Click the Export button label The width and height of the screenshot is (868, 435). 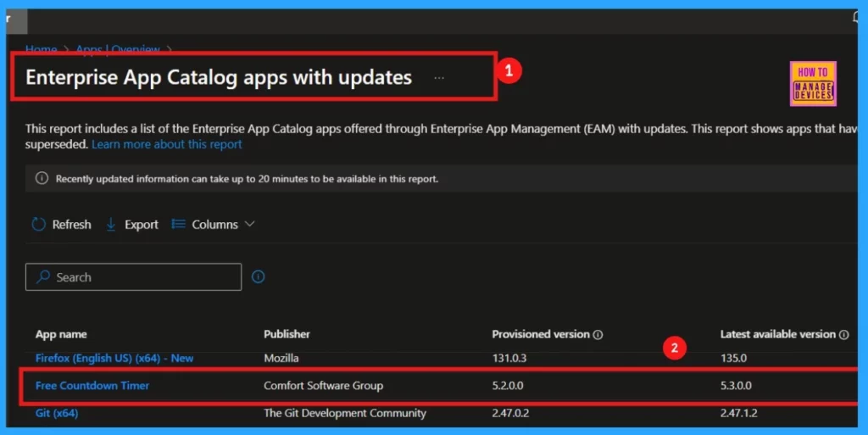pyautogui.click(x=142, y=224)
